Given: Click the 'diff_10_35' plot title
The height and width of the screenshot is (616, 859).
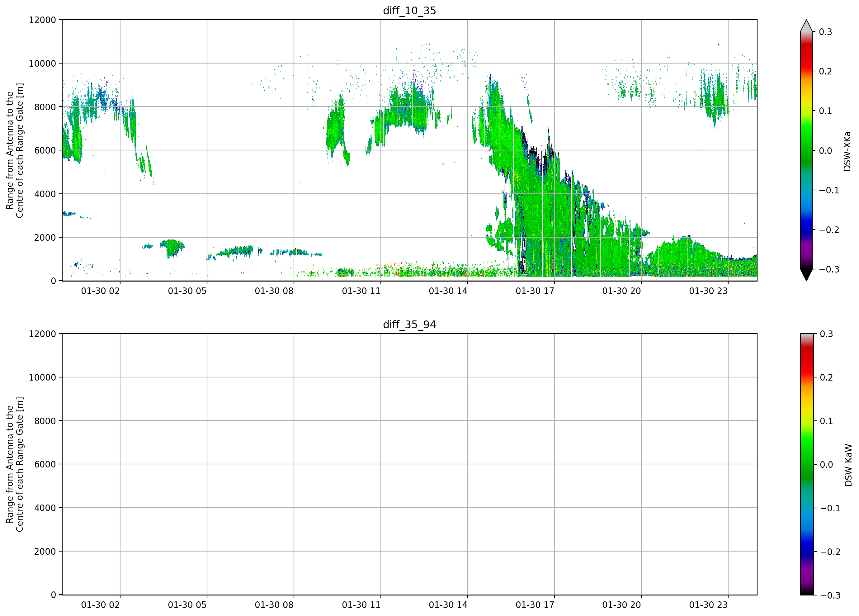Looking at the screenshot, I should click(x=409, y=11).
